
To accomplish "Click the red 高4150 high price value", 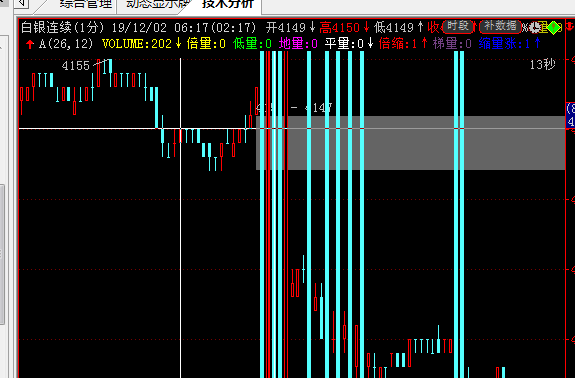I will (340, 27).
